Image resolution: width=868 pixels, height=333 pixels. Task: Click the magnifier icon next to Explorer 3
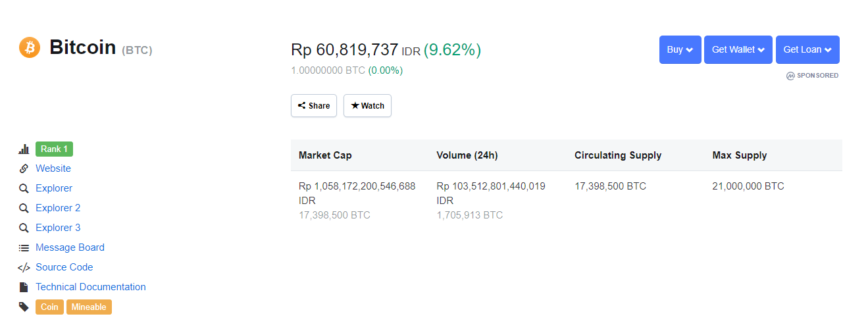[x=24, y=228]
